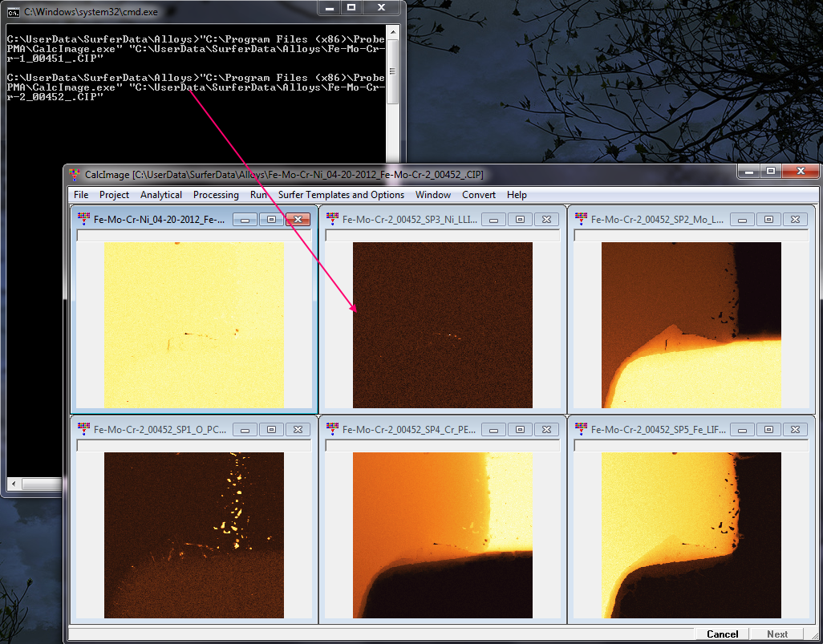Click the SP4_Cr image window icon

332,429
